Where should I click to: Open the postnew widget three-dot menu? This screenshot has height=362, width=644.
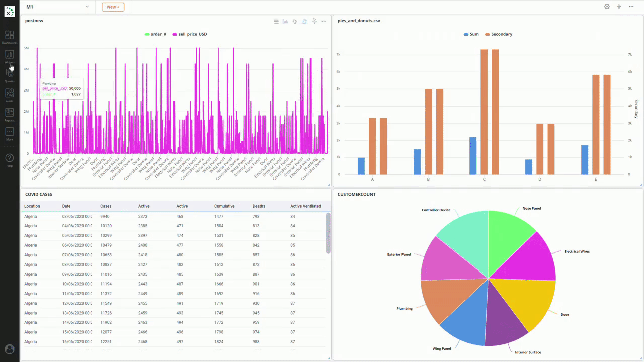[x=324, y=21]
